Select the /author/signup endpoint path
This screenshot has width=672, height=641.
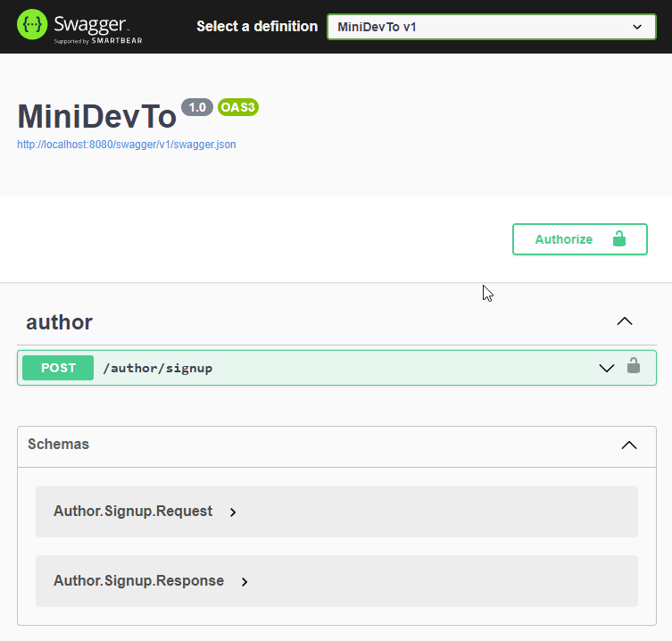157,369
